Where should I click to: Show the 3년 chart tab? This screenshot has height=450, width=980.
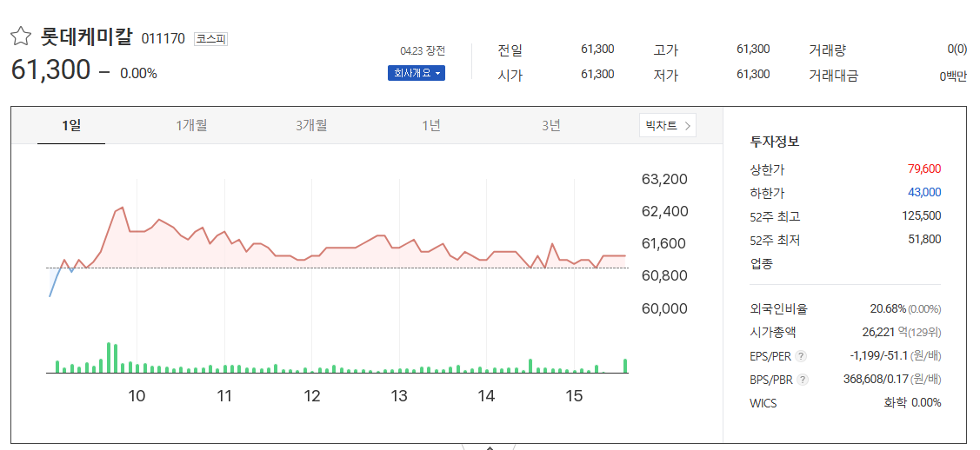[550, 125]
